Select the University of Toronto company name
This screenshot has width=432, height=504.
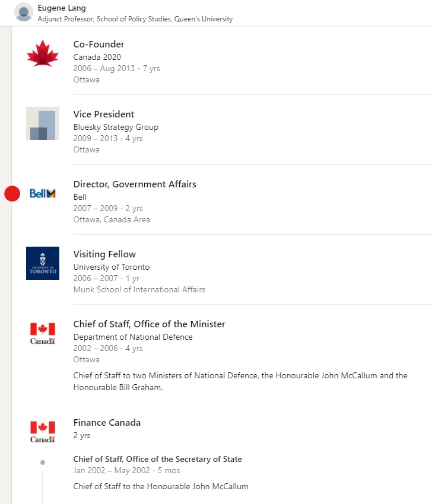pyautogui.click(x=112, y=267)
